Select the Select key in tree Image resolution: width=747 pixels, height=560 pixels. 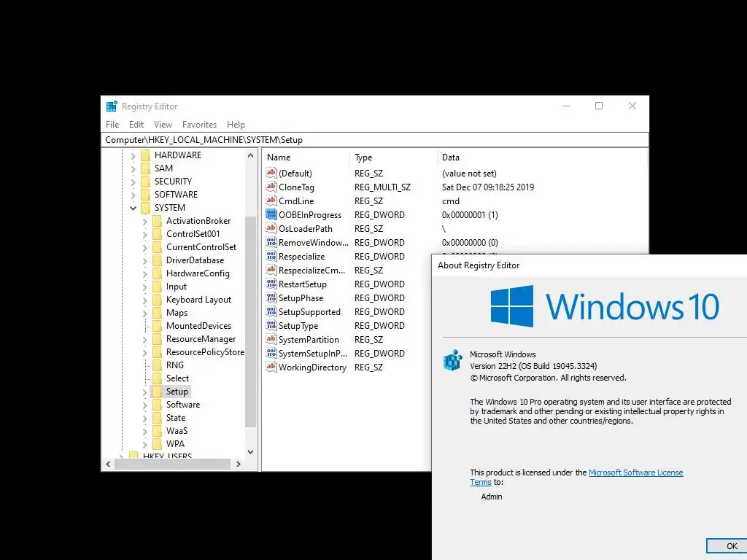(x=177, y=378)
